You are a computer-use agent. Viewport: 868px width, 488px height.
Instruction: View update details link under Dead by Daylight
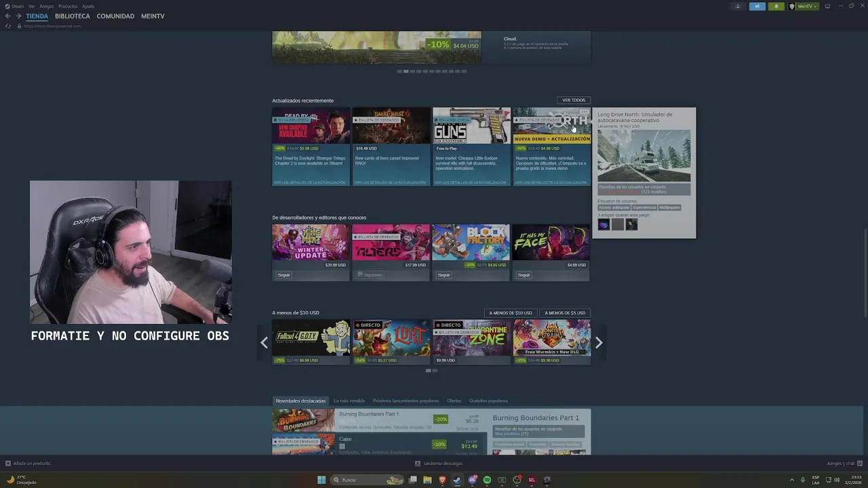(311, 182)
